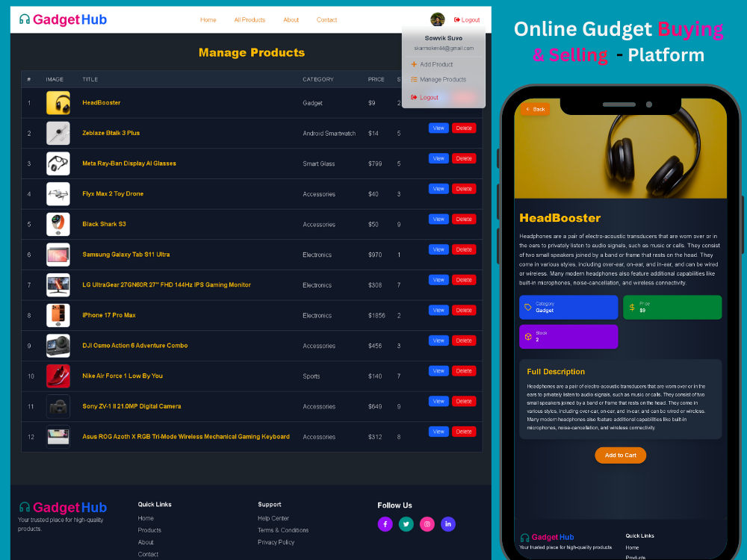This screenshot has height=560, width=747.
Task: Delete the Black Shark S3 product
Action: pos(464,219)
